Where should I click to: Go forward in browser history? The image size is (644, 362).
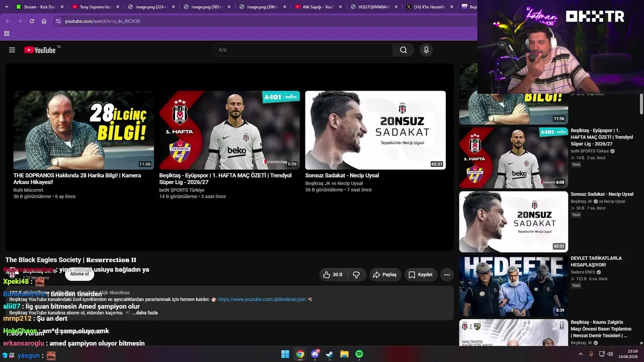click(20, 21)
